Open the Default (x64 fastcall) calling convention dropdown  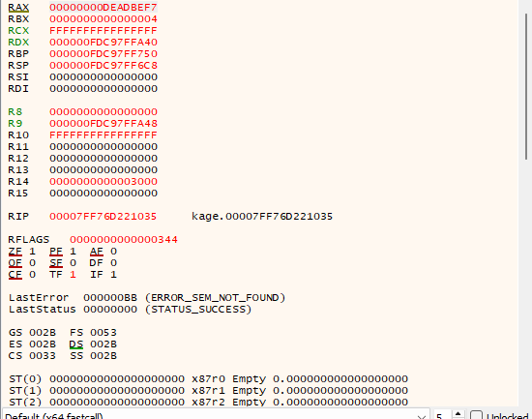point(216,415)
